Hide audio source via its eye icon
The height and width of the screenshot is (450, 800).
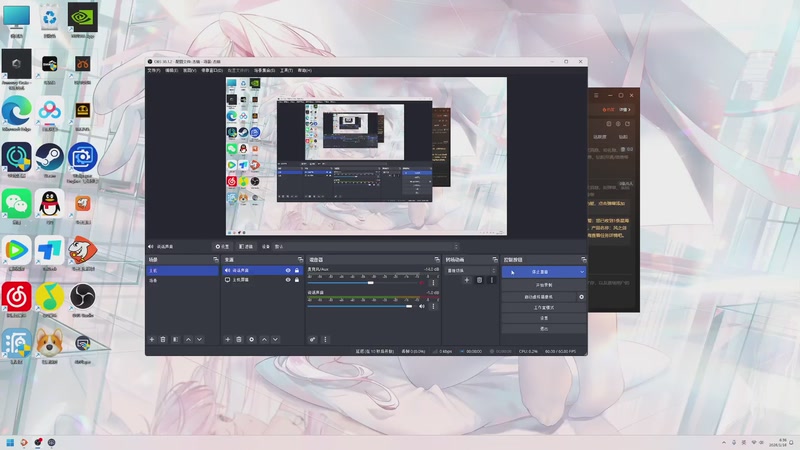pyautogui.click(x=288, y=270)
